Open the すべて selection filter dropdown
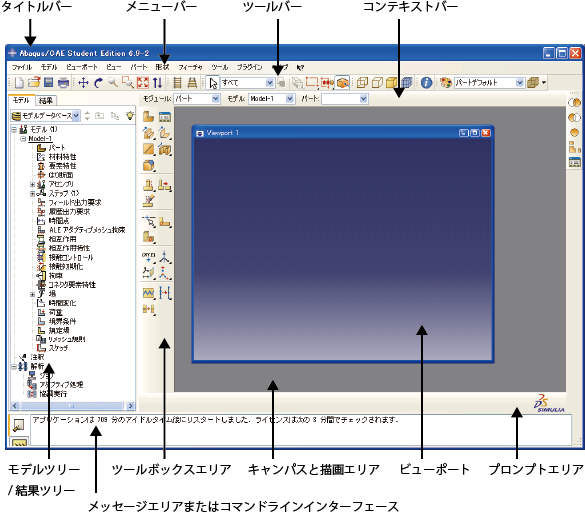The width and height of the screenshot is (585, 516). pos(270,82)
